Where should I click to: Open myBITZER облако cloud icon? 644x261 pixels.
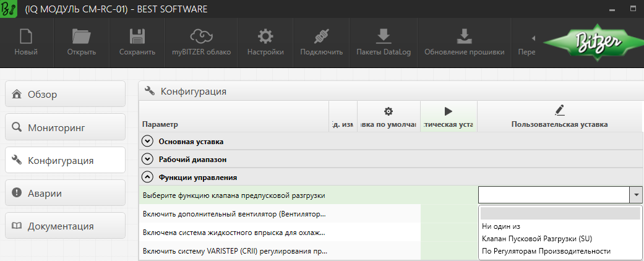[201, 36]
